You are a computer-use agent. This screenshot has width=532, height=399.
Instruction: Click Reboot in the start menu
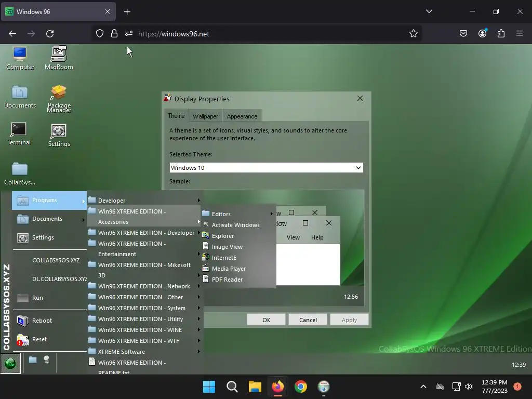coord(49,321)
